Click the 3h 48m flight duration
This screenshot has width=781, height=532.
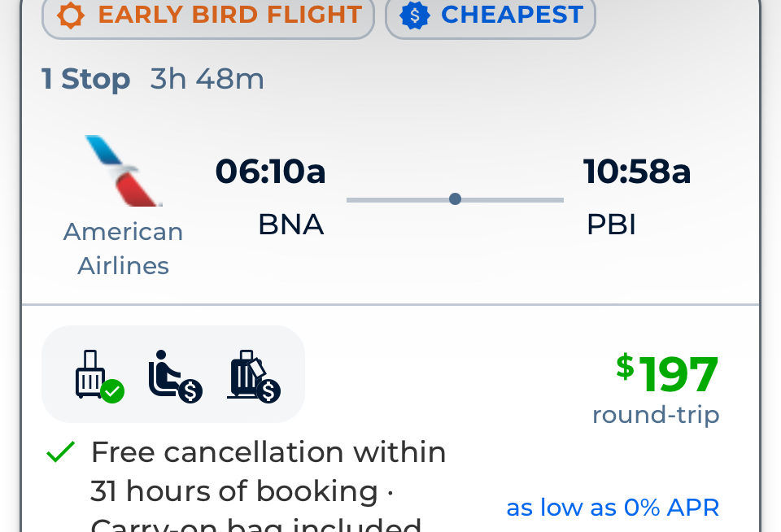(207, 79)
